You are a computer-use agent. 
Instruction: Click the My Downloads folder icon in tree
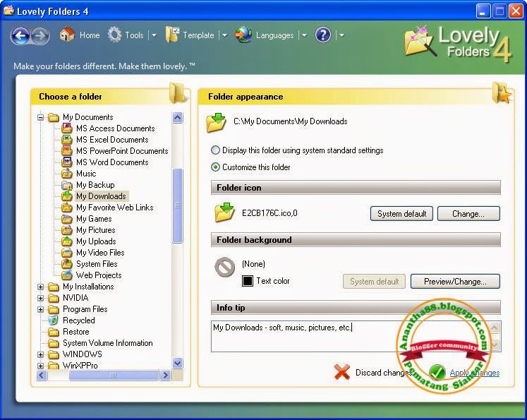[67, 196]
